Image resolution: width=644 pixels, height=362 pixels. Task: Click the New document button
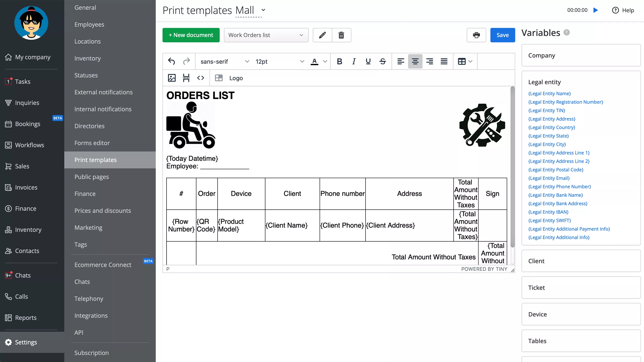[x=191, y=35]
